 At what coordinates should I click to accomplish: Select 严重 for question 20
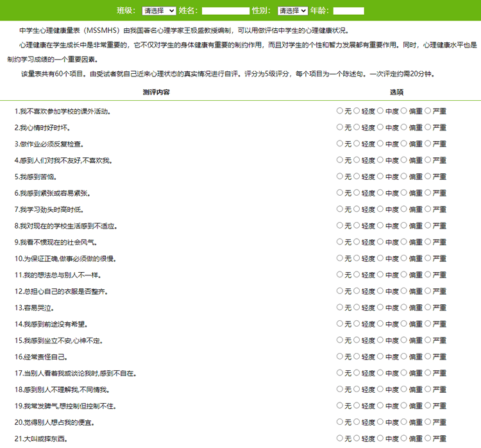(x=428, y=422)
